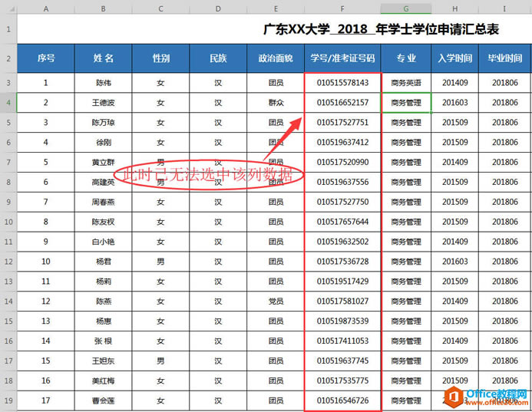
Task: Select the row 10 header
Action: pyautogui.click(x=8, y=222)
